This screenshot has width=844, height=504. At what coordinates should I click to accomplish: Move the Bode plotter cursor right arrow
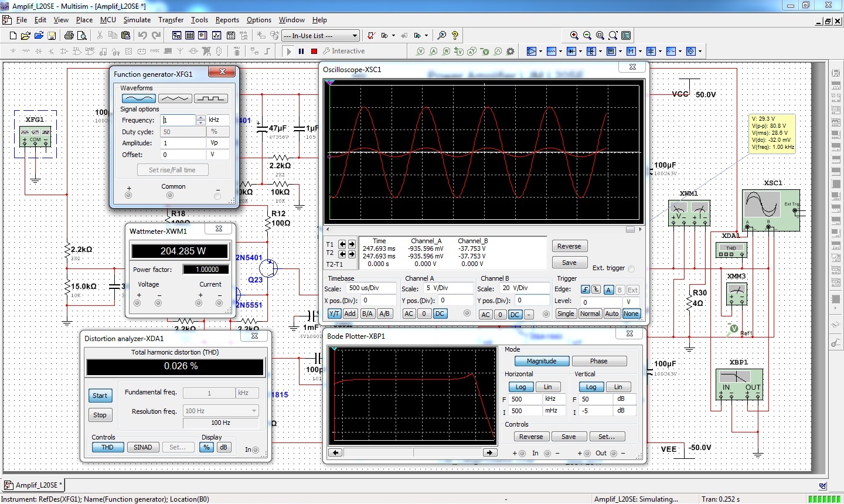489,452
